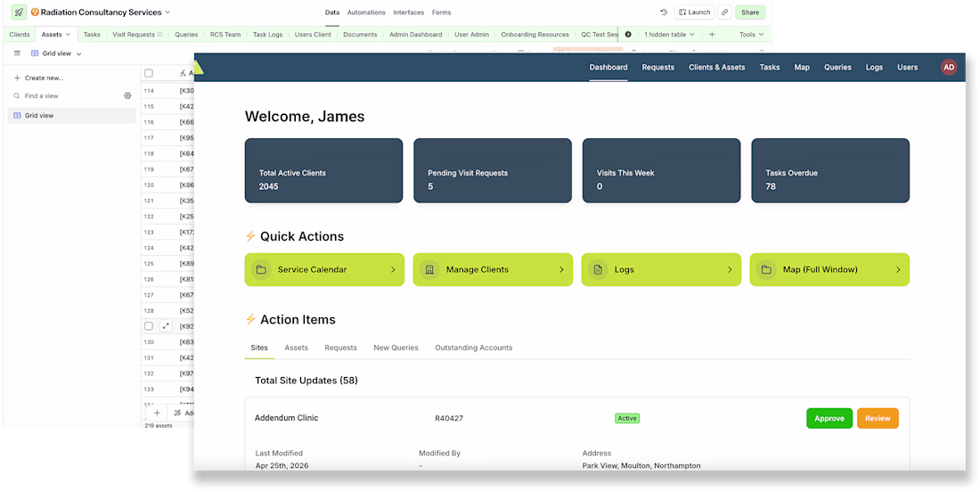980x492 pixels.
Task: Open the RCS Team table tab
Action: point(225,35)
